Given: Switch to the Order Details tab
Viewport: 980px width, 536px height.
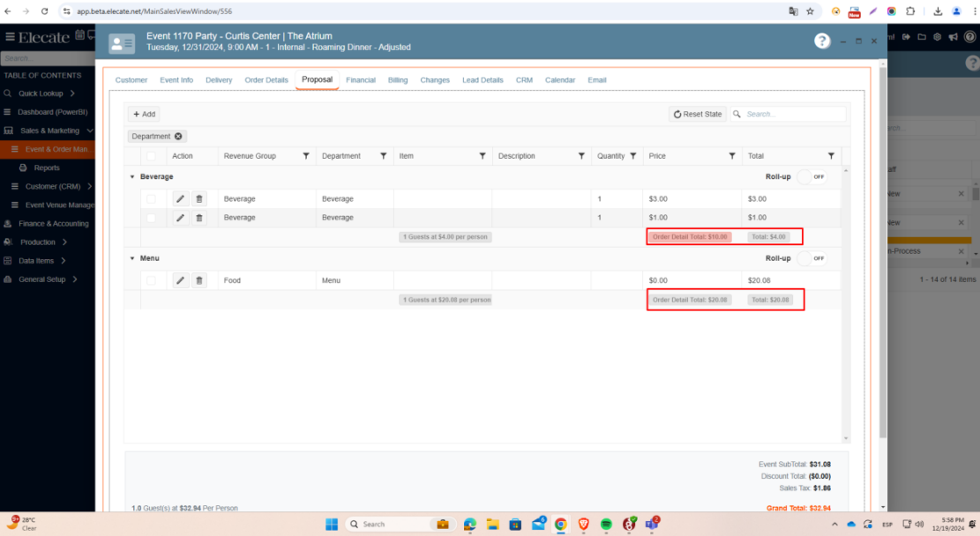Looking at the screenshot, I should (x=266, y=80).
